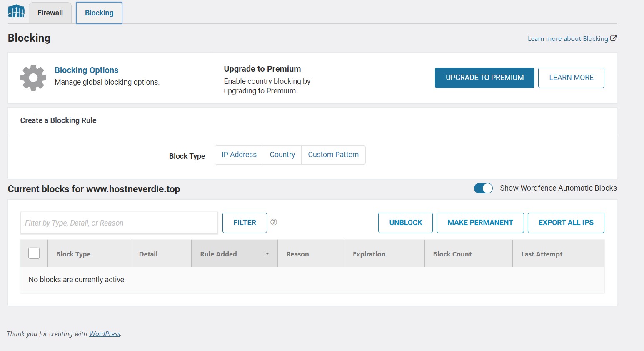Image resolution: width=644 pixels, height=351 pixels.
Task: Toggle Show Wordfence Automatic Blocks switch
Action: (483, 188)
